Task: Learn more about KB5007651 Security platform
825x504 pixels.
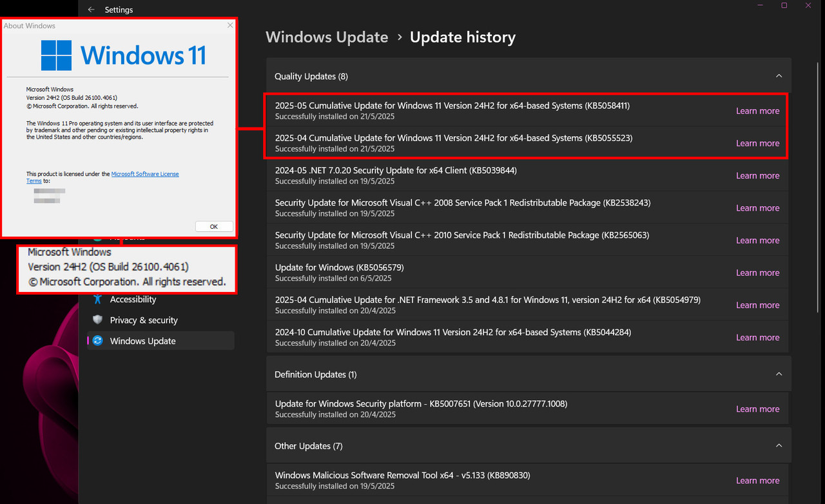Action: (757, 409)
